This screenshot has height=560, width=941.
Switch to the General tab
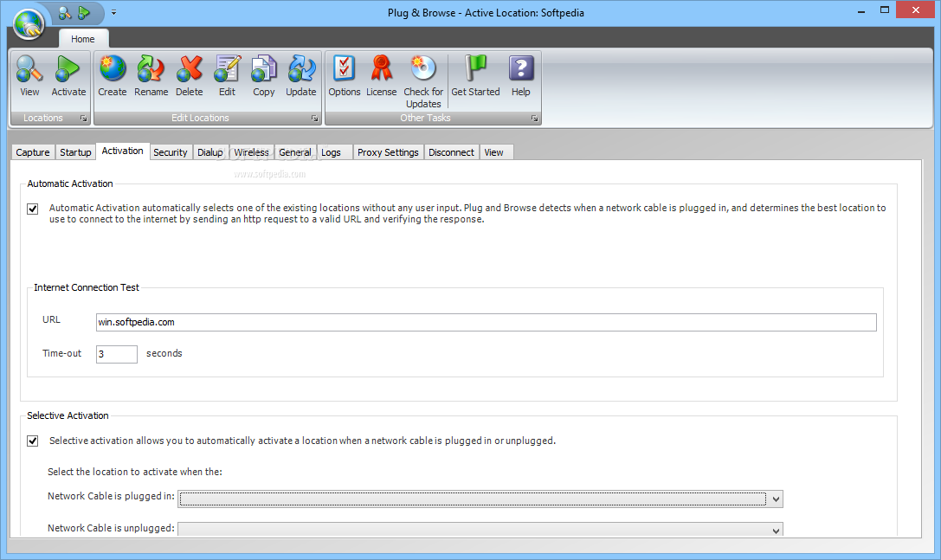pos(294,152)
